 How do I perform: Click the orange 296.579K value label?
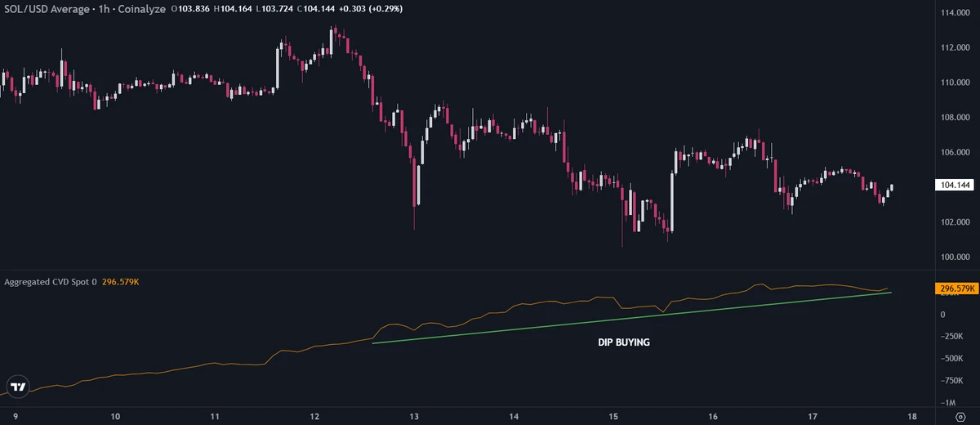click(954, 289)
